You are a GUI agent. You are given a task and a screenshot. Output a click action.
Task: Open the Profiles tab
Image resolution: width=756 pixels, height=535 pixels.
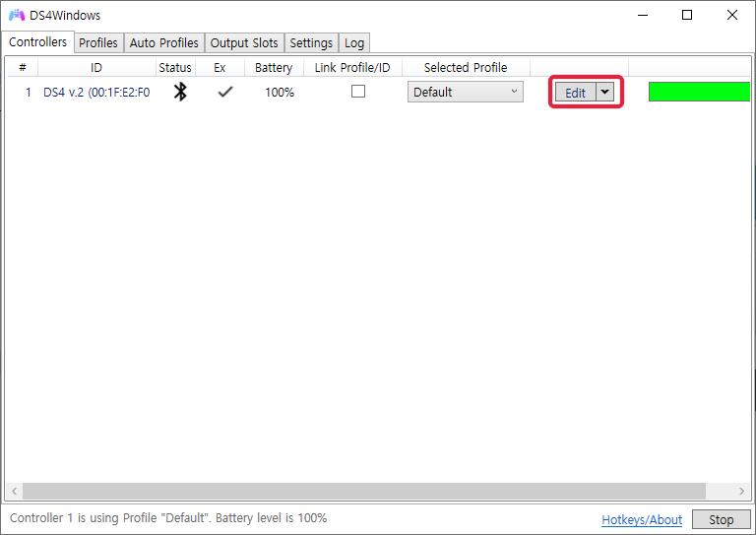coord(98,43)
